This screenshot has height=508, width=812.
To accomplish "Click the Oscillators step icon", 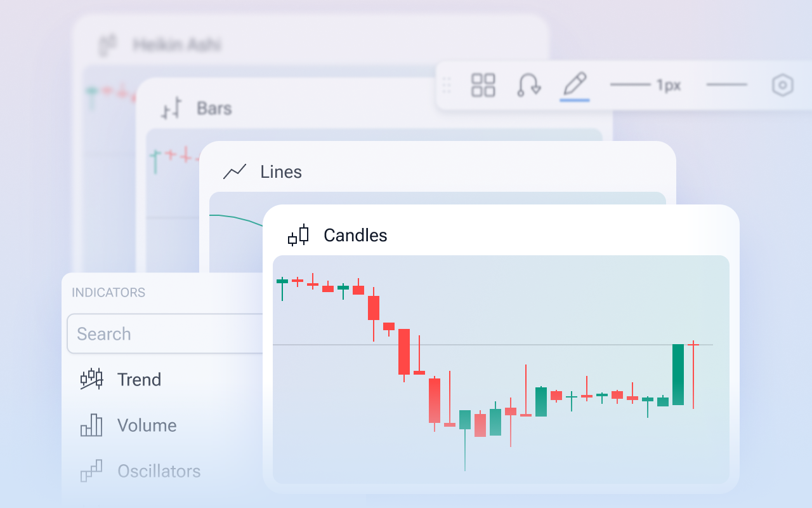I will pyautogui.click(x=91, y=471).
